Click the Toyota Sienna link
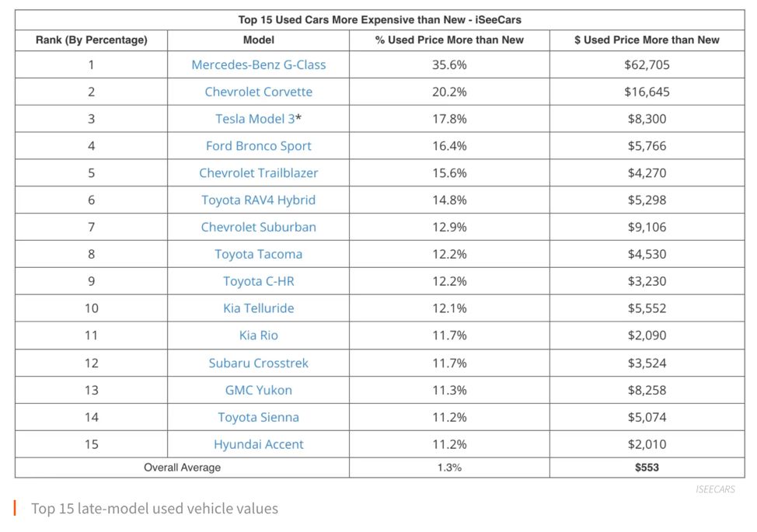The height and width of the screenshot is (532, 757). coord(258,418)
